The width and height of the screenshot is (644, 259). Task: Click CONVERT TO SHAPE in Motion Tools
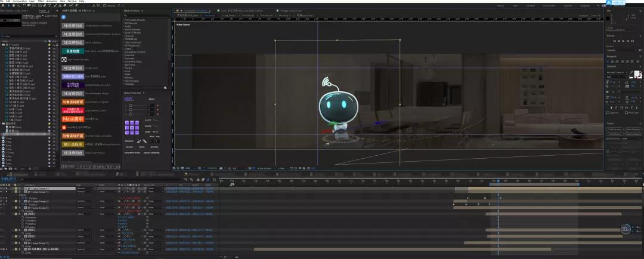132,153
